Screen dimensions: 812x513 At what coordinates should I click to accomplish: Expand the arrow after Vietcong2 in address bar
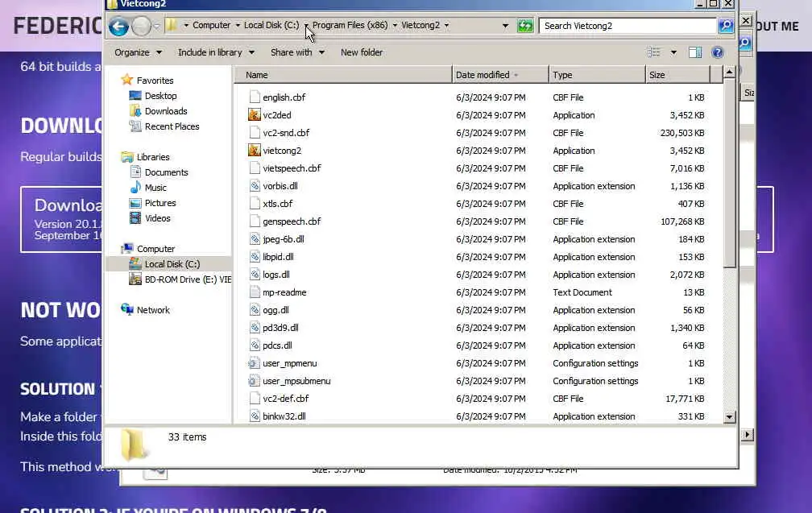pyautogui.click(x=446, y=25)
